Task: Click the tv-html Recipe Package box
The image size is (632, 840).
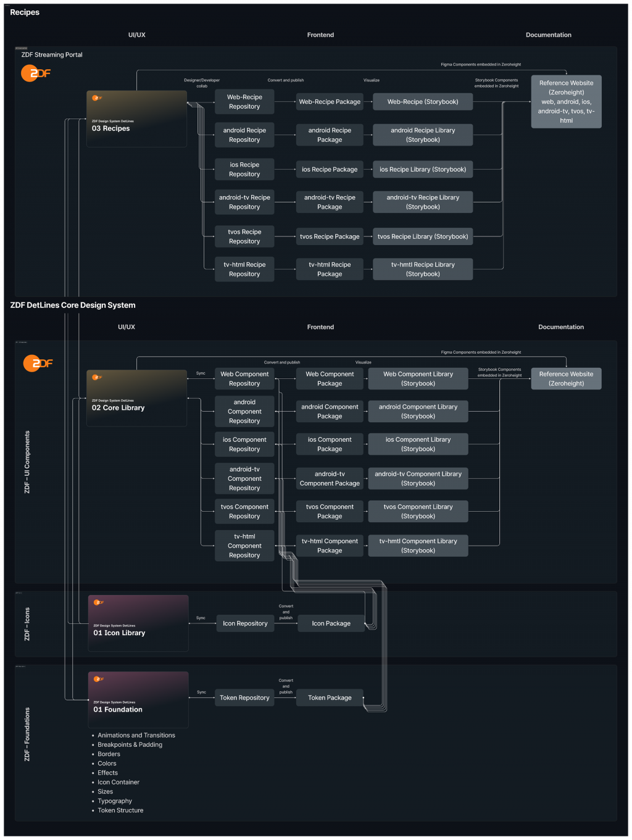Action: (330, 270)
